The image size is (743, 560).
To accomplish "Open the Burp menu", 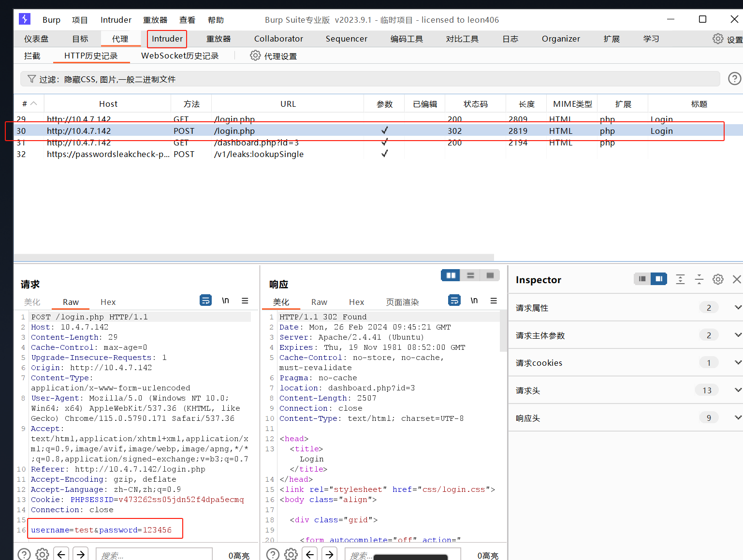I will 51,20.
